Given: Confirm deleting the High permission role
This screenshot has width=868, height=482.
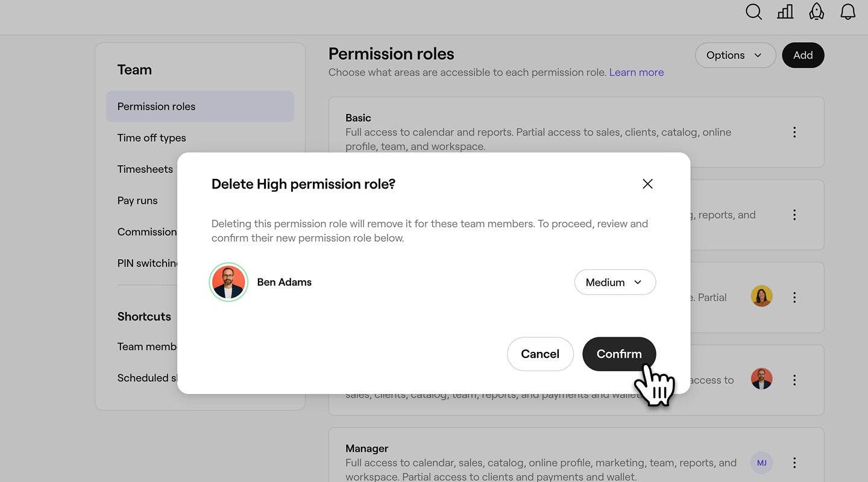Looking at the screenshot, I should click(x=619, y=354).
